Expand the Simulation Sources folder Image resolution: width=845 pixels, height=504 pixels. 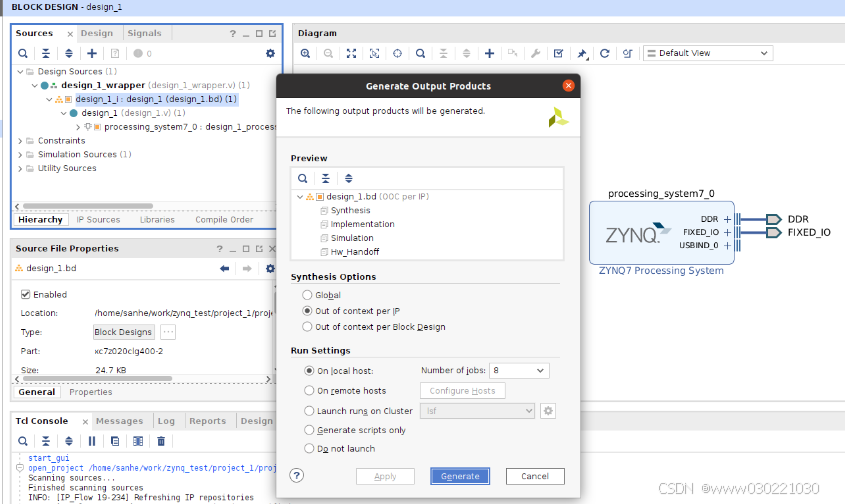[20, 155]
